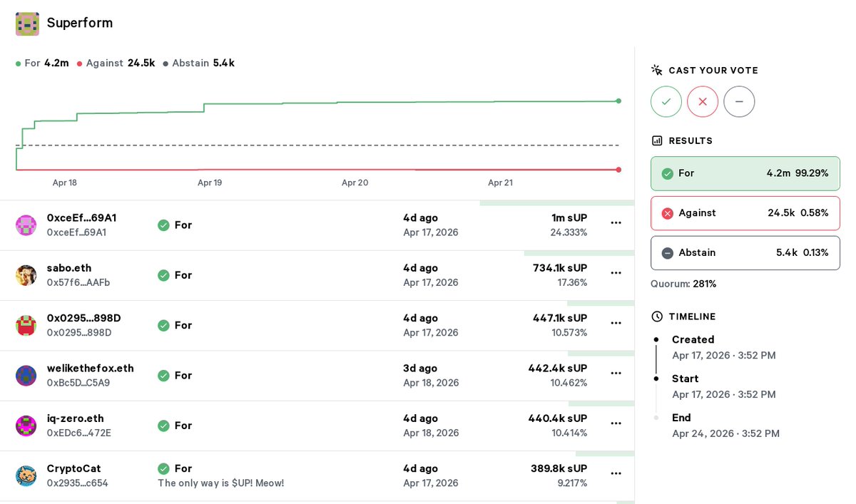Click the Quorum: 281% text
The height and width of the screenshot is (504, 856).
click(683, 284)
